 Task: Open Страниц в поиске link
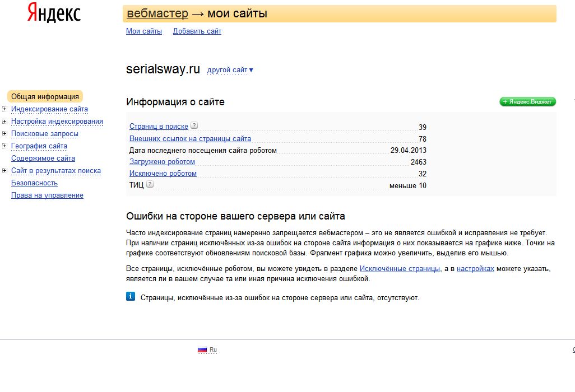[x=159, y=127]
